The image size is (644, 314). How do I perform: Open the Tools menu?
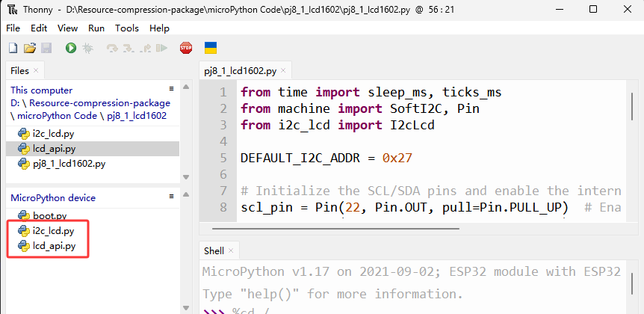point(127,28)
